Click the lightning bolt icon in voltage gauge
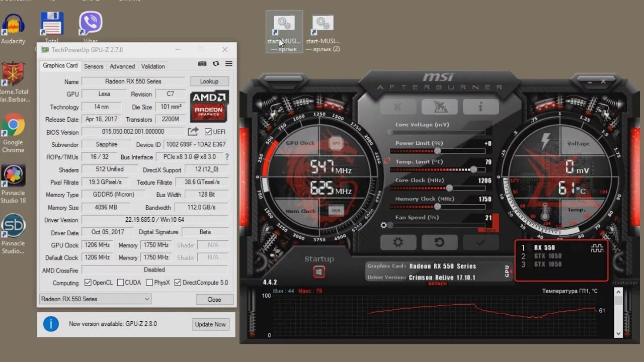644x362 pixels. pos(545,142)
